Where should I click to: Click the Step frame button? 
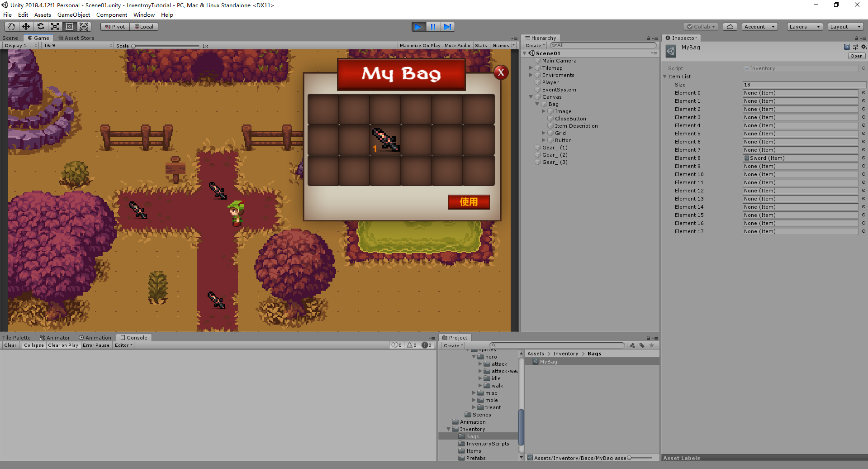click(x=448, y=27)
